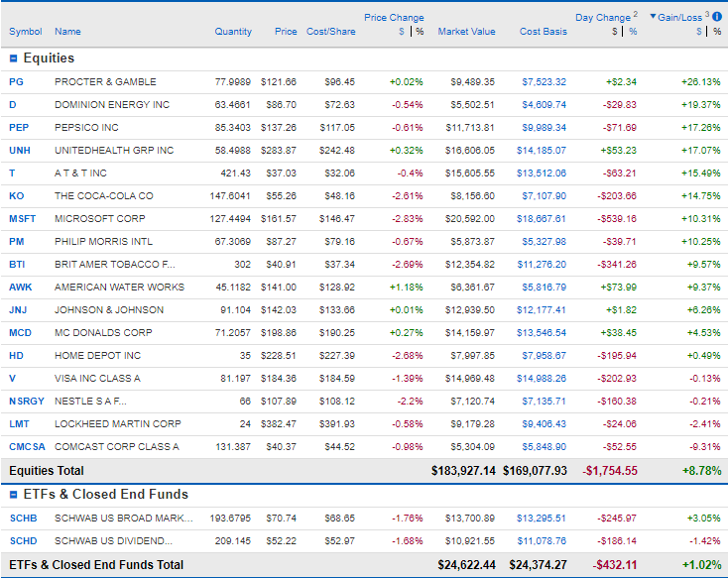The height and width of the screenshot is (578, 728).
Task: Open cost basis $4,609.74 for Dominion Energy
Action: (545, 105)
